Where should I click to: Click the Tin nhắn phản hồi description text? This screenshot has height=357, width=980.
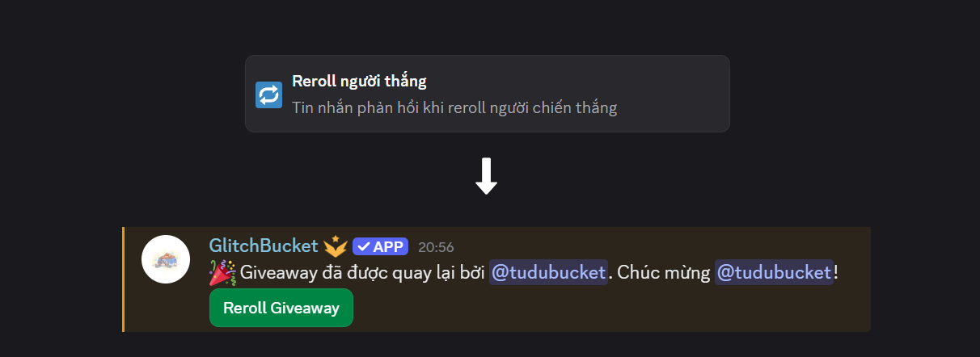coord(454,107)
